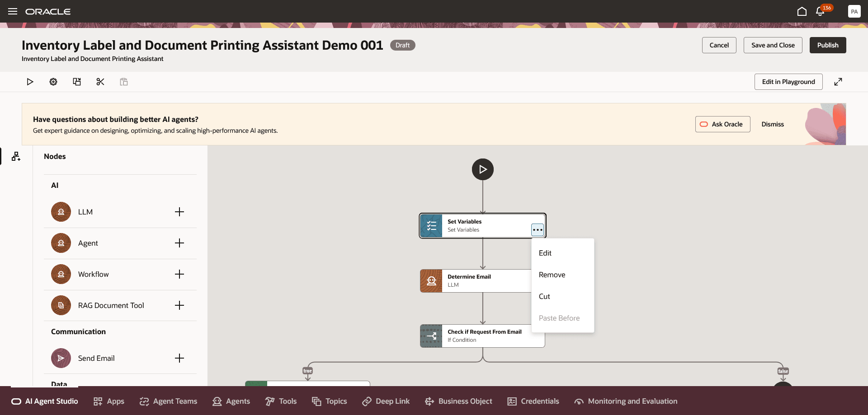Open the Credentials tab

coord(533,401)
